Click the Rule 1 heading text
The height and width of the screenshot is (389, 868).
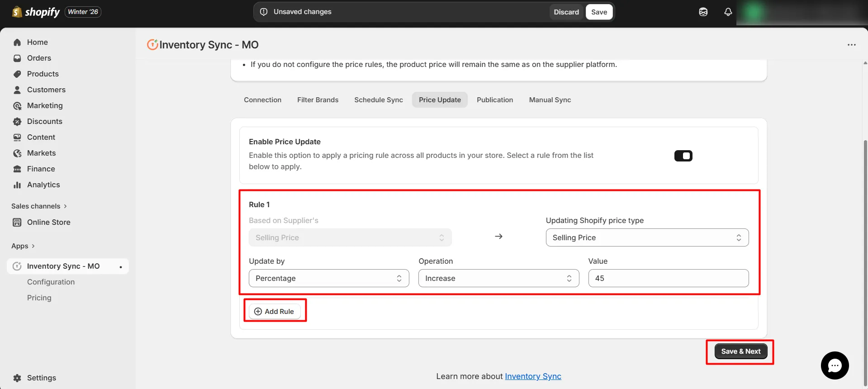(x=259, y=204)
